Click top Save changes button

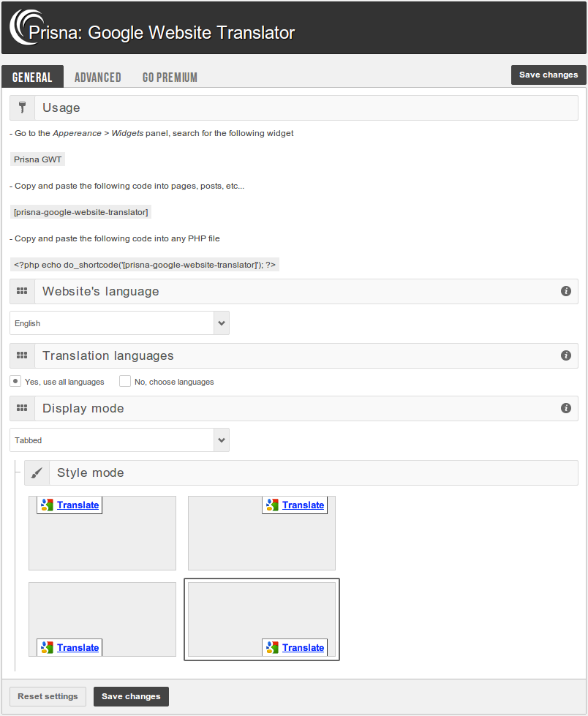[x=549, y=75]
